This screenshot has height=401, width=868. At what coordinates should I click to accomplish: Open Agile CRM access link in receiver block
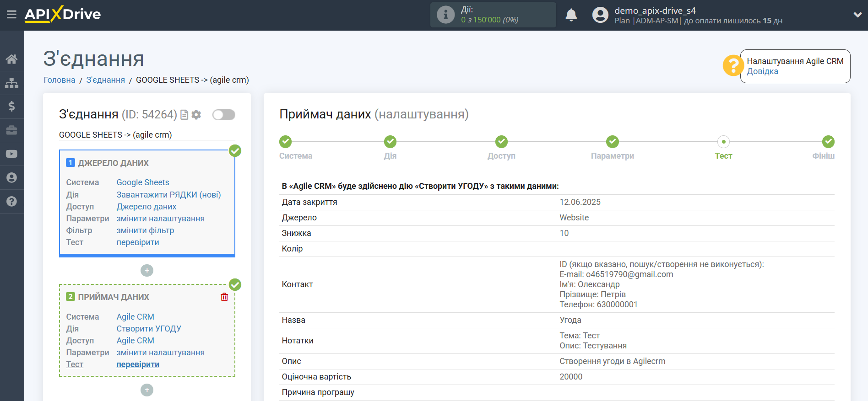click(x=136, y=341)
